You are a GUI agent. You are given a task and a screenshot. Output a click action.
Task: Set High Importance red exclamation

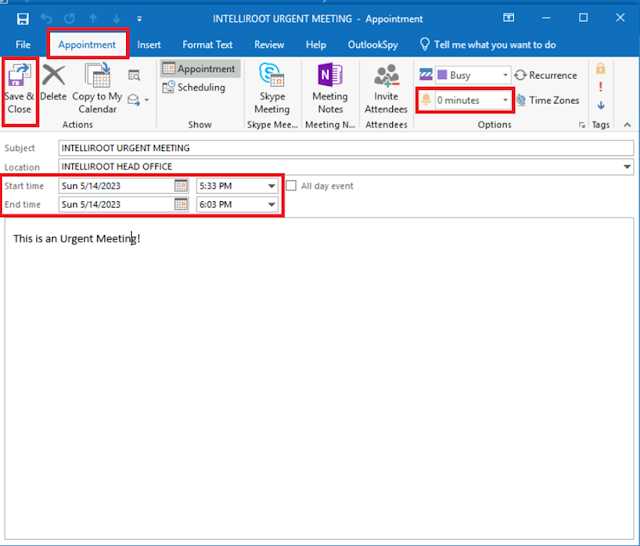coord(600,87)
